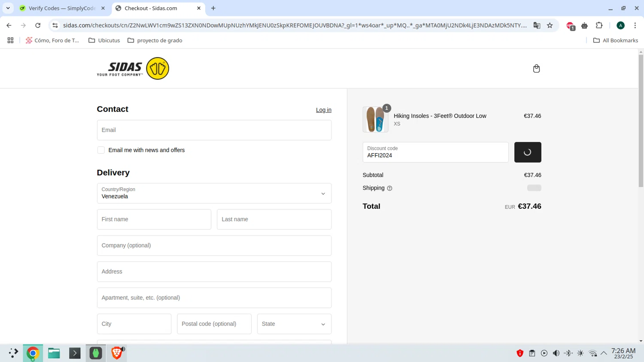This screenshot has height=362, width=644.
Task: Focus the Email input field
Action: [214, 130]
